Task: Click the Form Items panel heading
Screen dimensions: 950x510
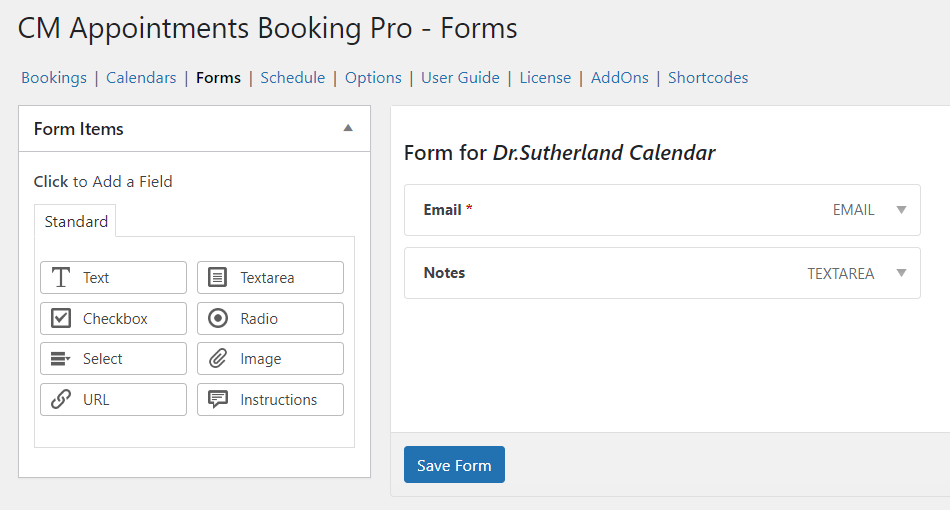Action: point(79,129)
